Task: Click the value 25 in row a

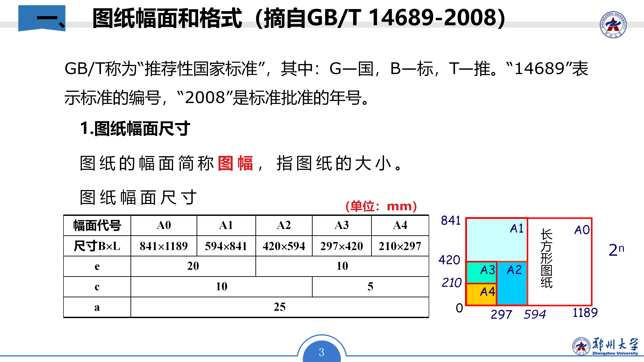Action: pos(280,307)
